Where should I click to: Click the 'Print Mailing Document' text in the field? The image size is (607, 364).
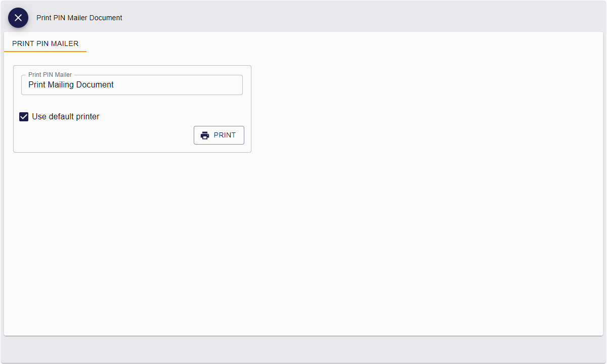[71, 85]
